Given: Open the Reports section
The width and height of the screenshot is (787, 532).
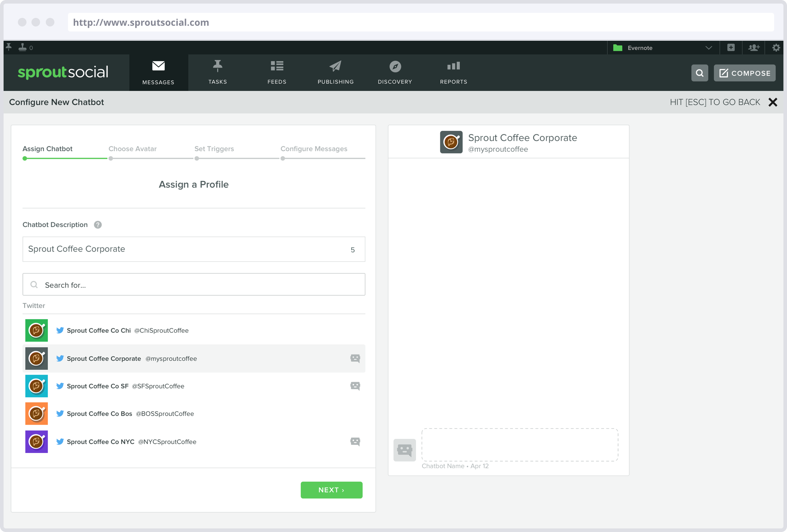Looking at the screenshot, I should click(454, 73).
